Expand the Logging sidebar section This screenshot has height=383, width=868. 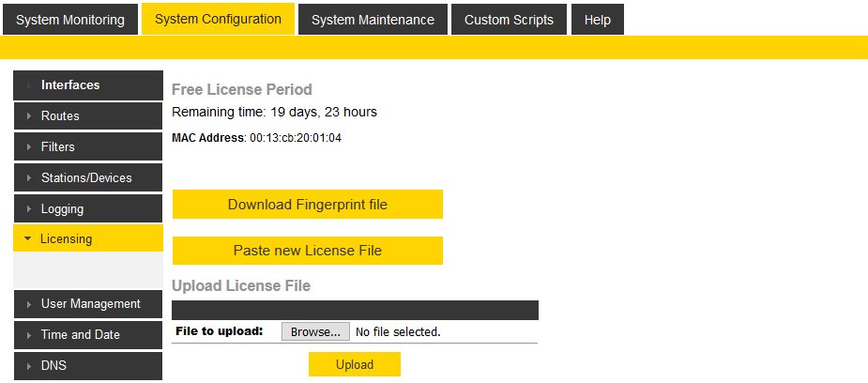tap(87, 209)
